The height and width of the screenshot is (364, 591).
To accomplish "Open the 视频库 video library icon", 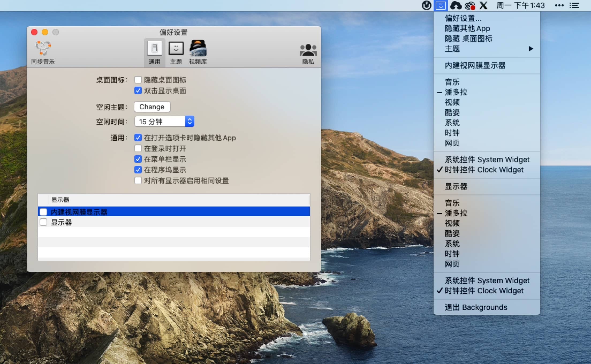I will [198, 48].
